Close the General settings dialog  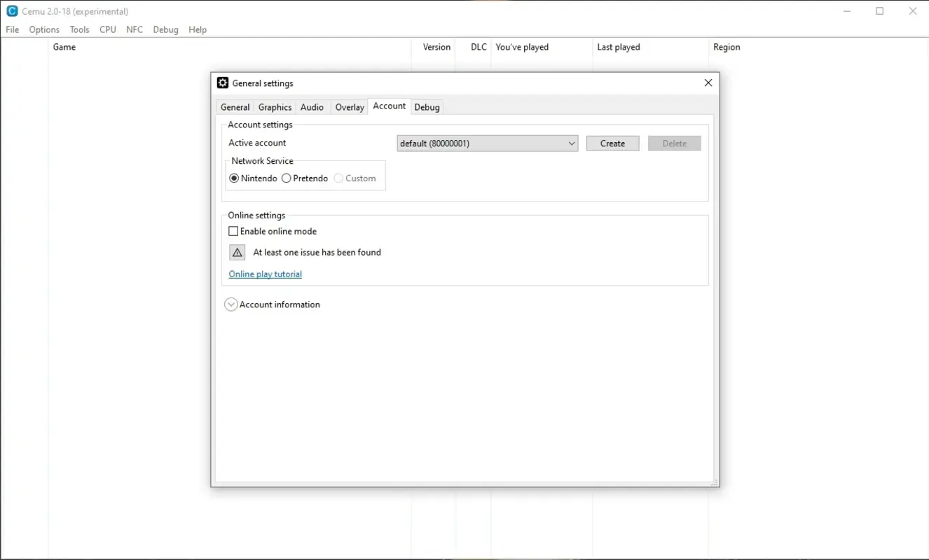[708, 83]
